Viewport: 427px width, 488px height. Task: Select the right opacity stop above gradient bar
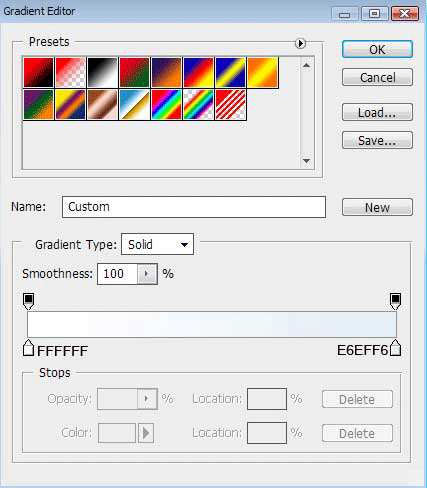(395, 301)
